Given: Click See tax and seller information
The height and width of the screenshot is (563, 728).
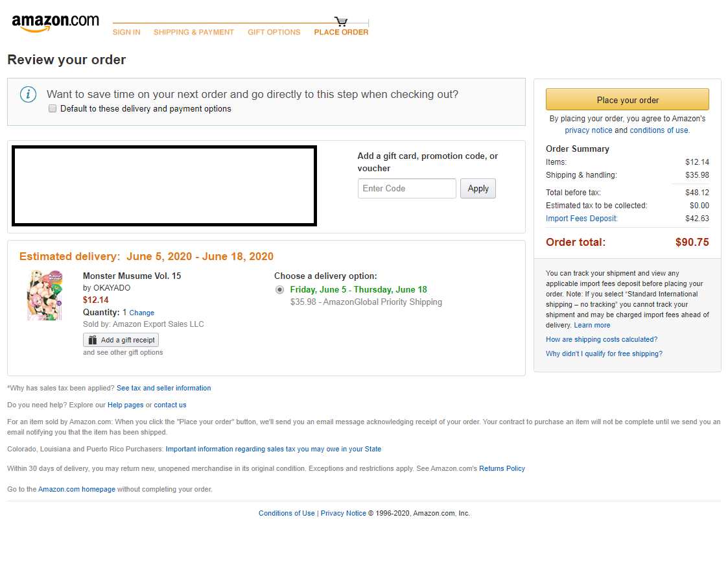Looking at the screenshot, I should (163, 388).
